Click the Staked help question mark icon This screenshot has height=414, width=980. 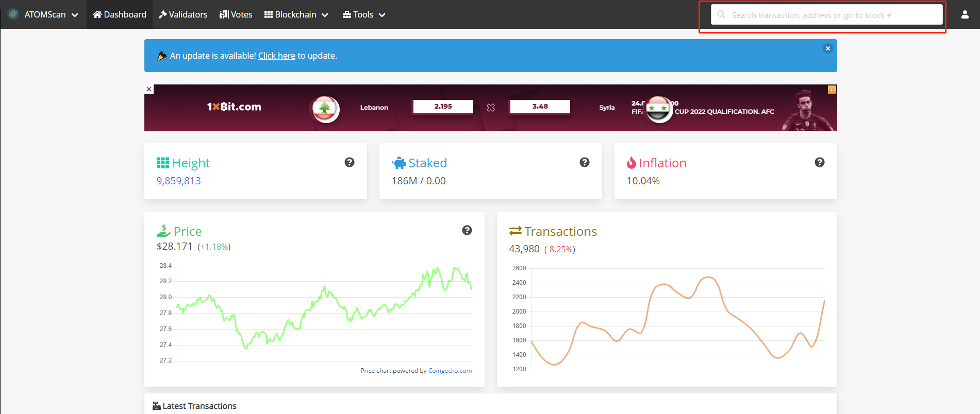[585, 162]
